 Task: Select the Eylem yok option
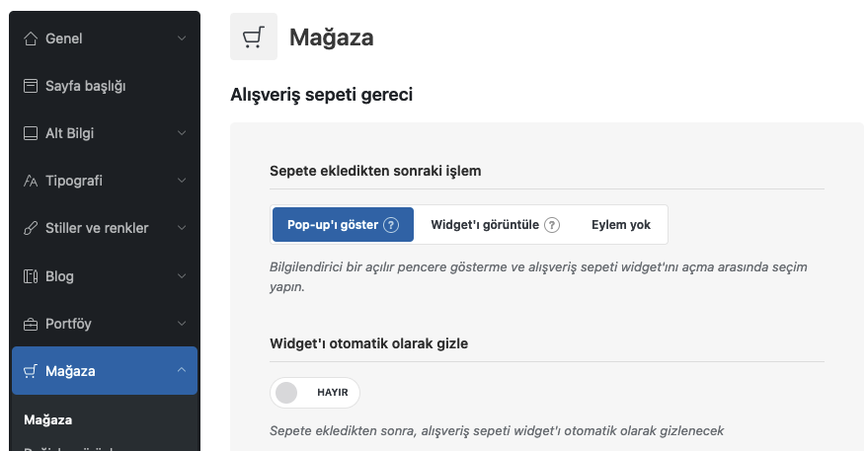click(x=620, y=225)
